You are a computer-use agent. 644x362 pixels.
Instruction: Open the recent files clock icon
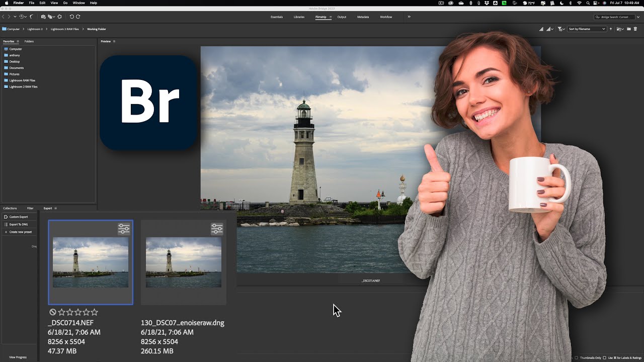23,17
